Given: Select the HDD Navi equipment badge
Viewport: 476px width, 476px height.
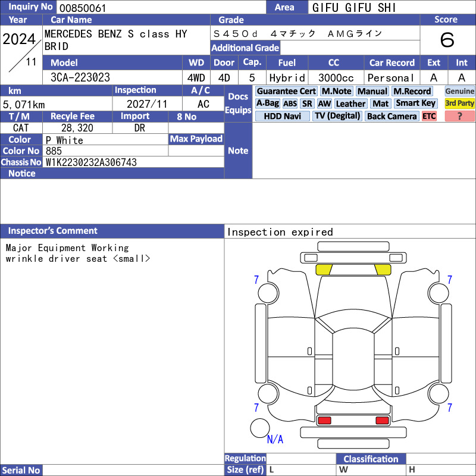Looking at the screenshot, I should pyautogui.click(x=282, y=116).
